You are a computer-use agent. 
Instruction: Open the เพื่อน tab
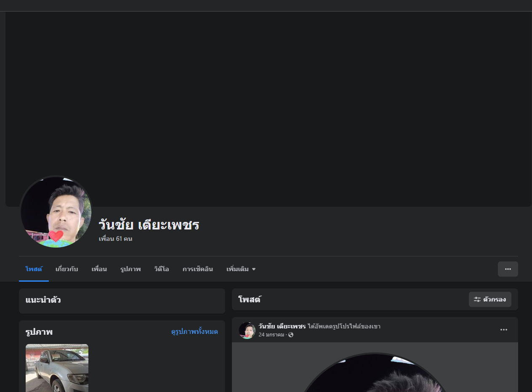click(99, 269)
